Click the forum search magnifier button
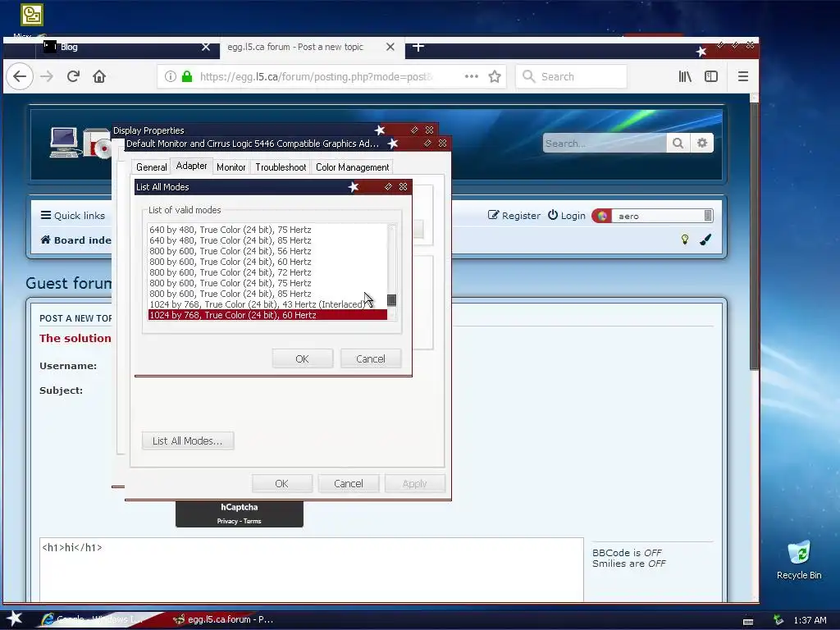Viewport: 840px width, 630px height. [x=678, y=143]
